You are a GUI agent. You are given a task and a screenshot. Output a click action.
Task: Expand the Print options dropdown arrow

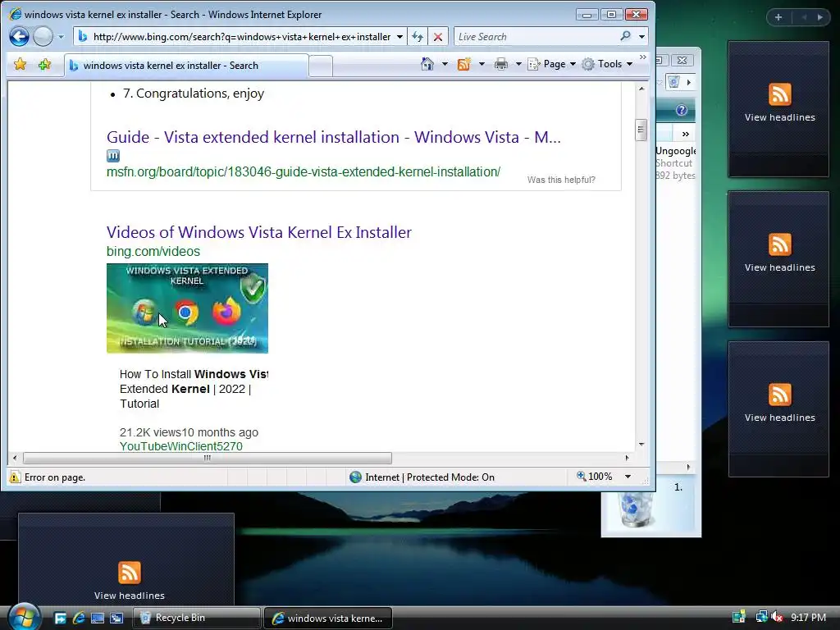pyautogui.click(x=518, y=64)
